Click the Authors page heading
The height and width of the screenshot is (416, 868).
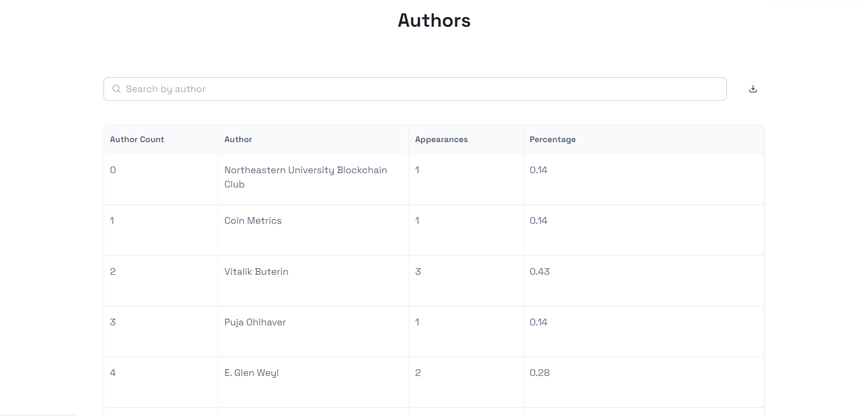click(434, 21)
